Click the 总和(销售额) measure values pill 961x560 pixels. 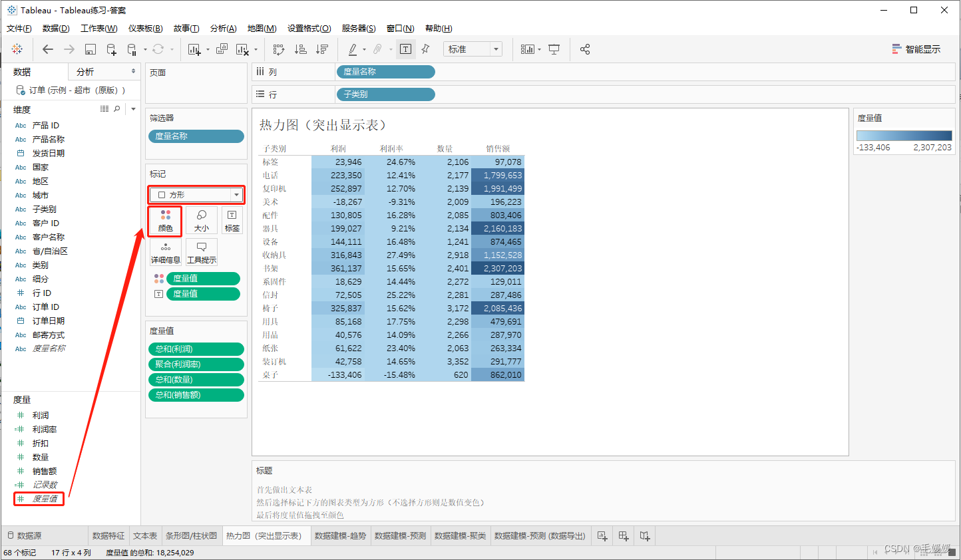(196, 394)
